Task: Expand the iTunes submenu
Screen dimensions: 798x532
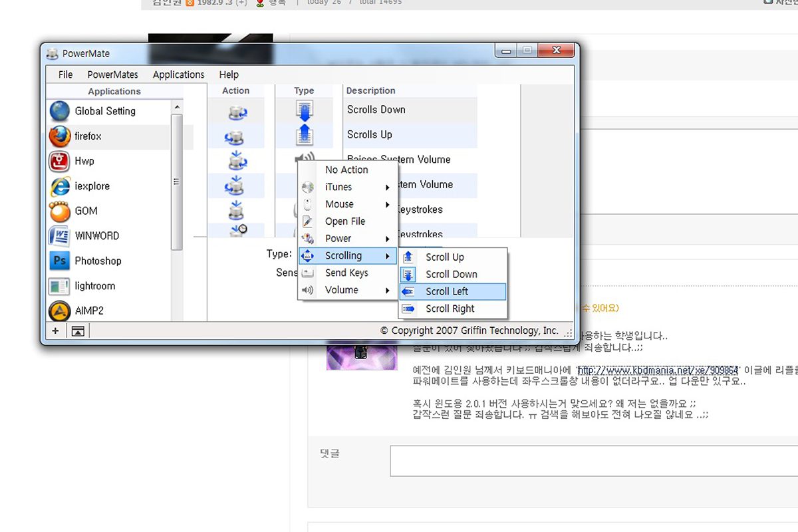Action: point(347,187)
